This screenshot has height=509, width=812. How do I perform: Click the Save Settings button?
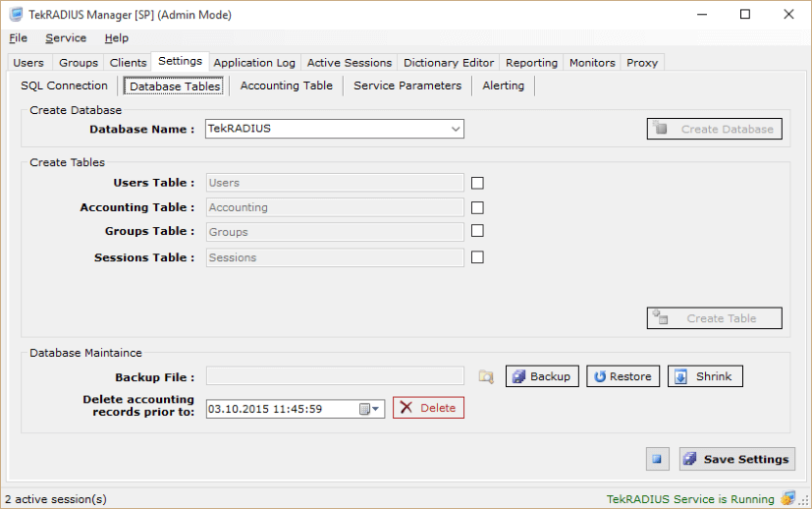[737, 459]
